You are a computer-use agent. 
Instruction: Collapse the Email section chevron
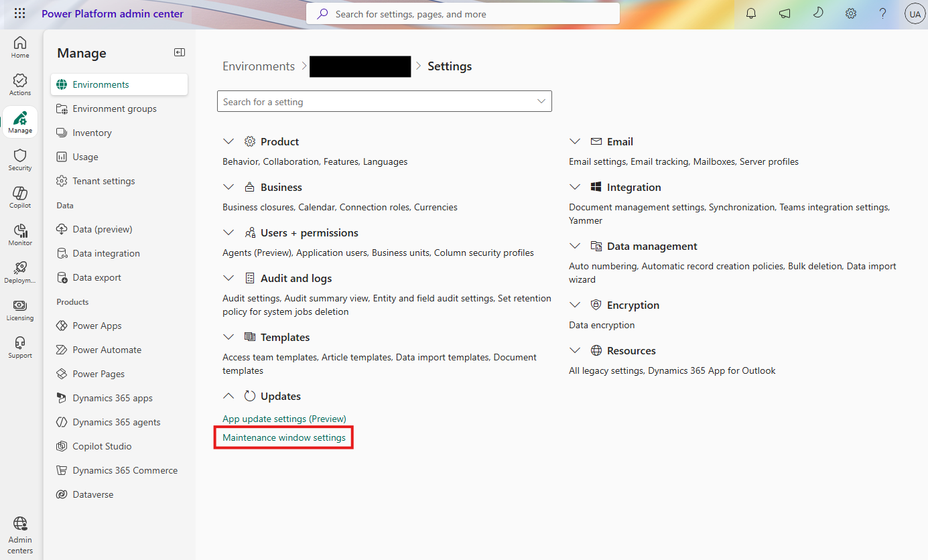tap(575, 142)
